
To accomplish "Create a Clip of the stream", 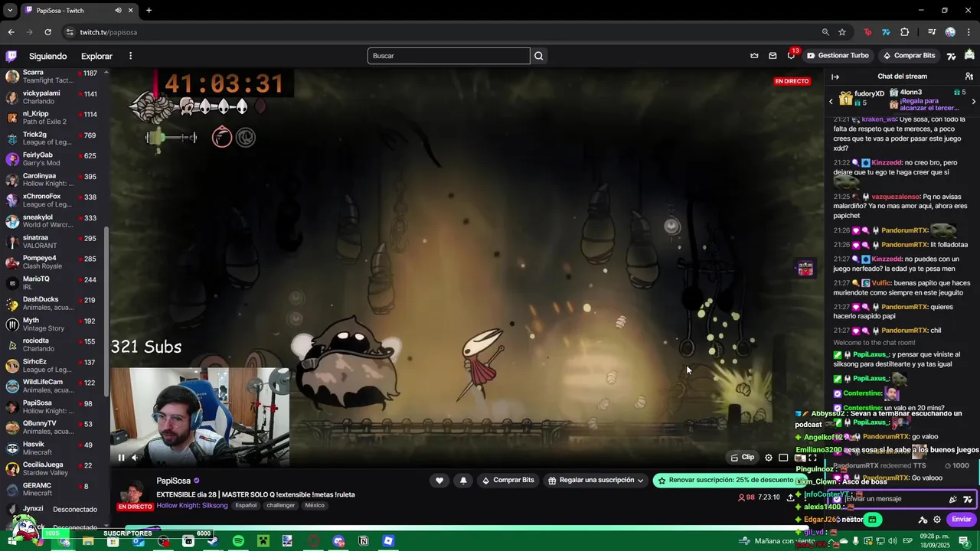I will tap(743, 458).
